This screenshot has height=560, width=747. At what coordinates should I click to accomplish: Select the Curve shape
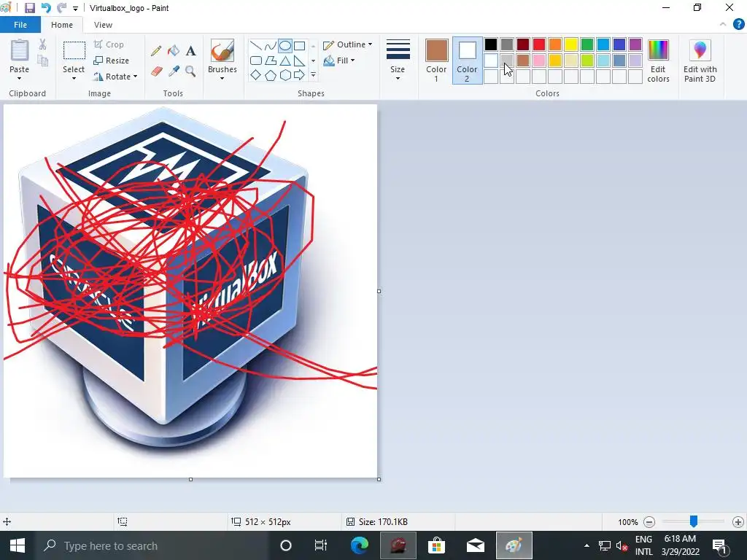[x=271, y=46]
